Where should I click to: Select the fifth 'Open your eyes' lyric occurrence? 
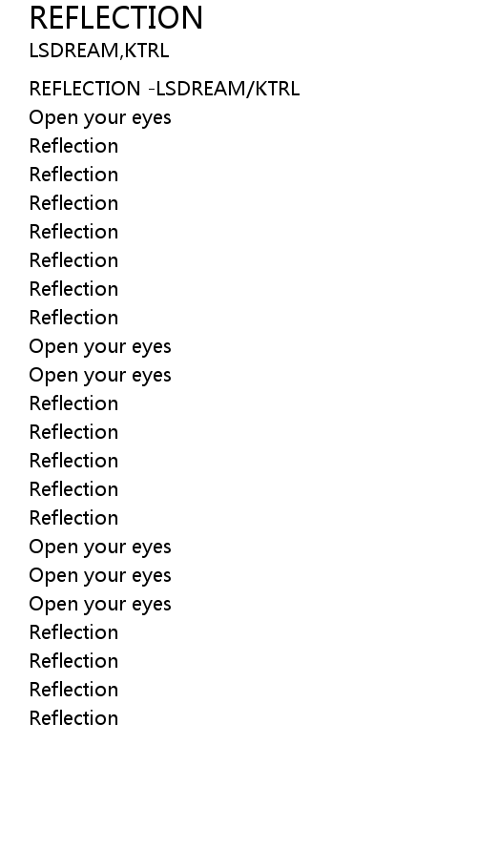[100, 576]
